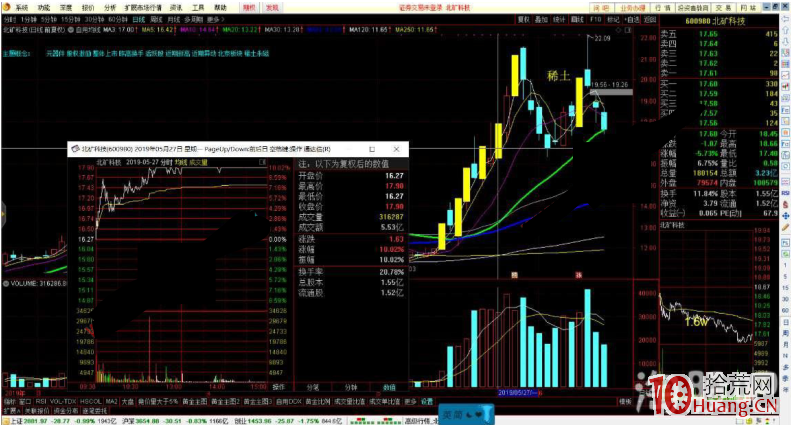791x425 pixels.
Task: Expand the 更多> periods list
Action: pyautogui.click(x=215, y=19)
